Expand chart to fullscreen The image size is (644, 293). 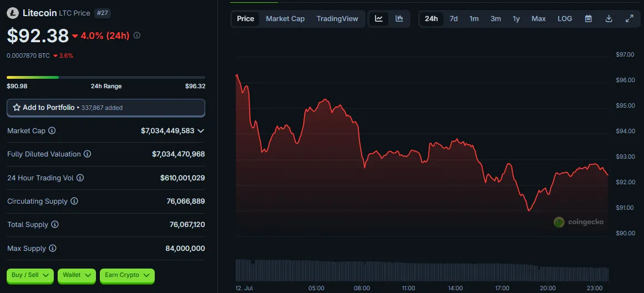pos(629,18)
